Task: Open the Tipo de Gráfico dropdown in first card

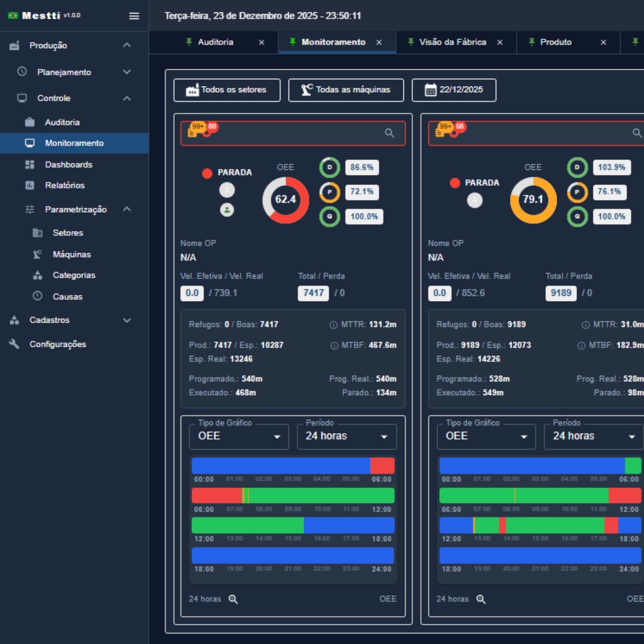Action: tap(239, 436)
